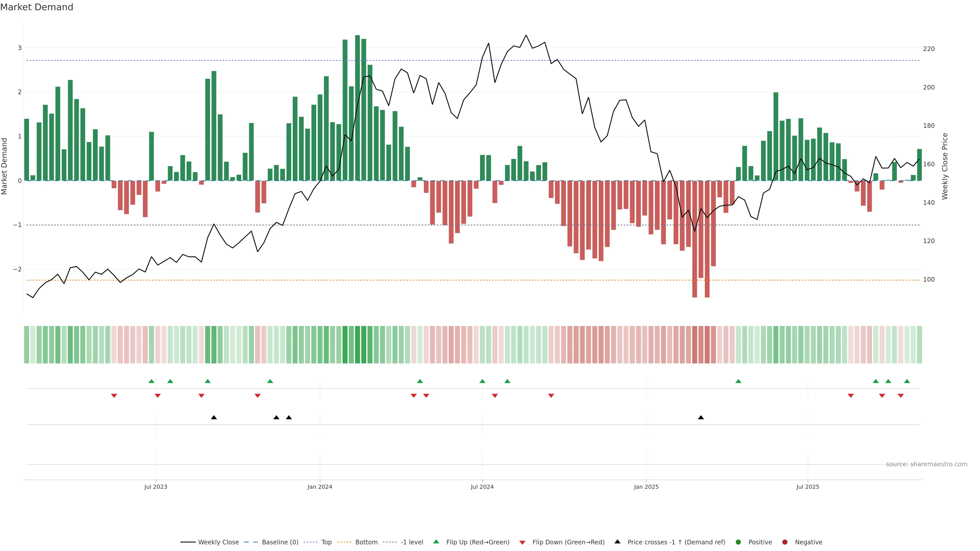Click the Weekly Close Price axis title
Screen dimensions: 980x551
(945, 166)
